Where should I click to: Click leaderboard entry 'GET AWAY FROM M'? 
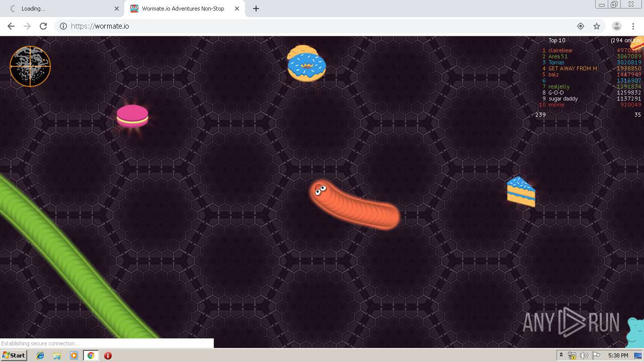tap(573, 68)
